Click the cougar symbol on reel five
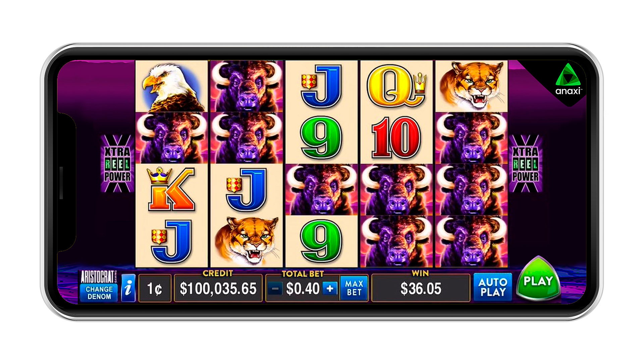This screenshot has width=644, height=362. [x=472, y=86]
